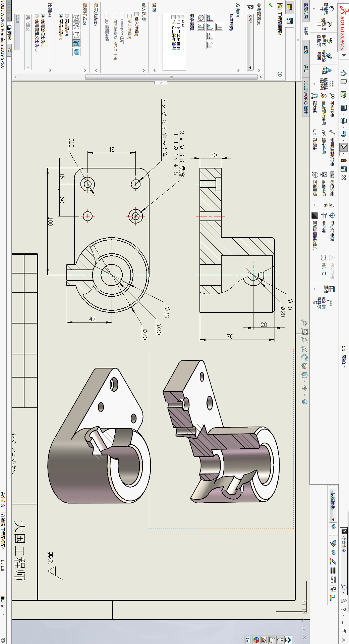The width and height of the screenshot is (349, 644).
Task: Insert a Surface Finish (表面粗糙度符号) symbol
Action: pyautogui.click(x=332, y=148)
